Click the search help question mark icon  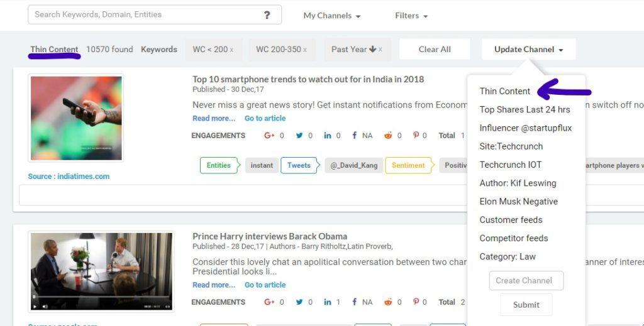coord(267,15)
